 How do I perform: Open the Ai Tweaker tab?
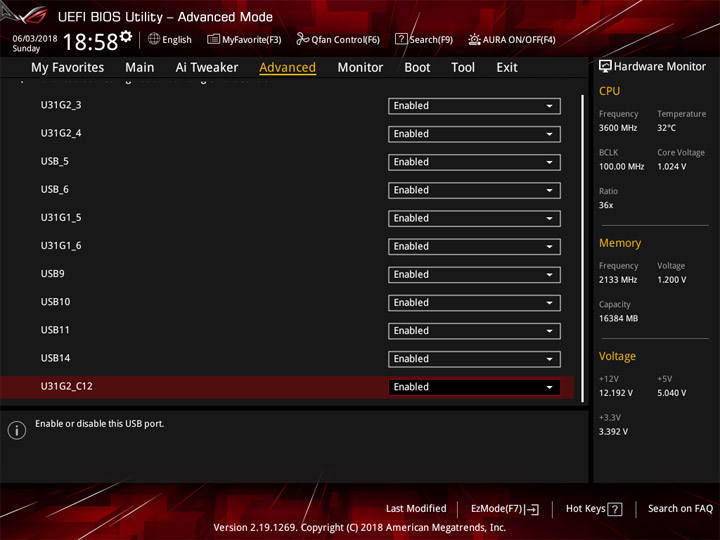207,68
